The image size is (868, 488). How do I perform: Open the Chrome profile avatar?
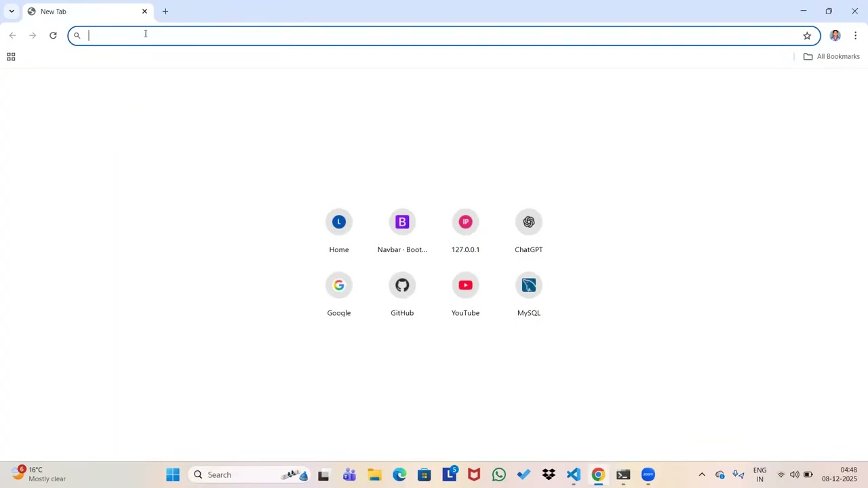click(x=835, y=36)
